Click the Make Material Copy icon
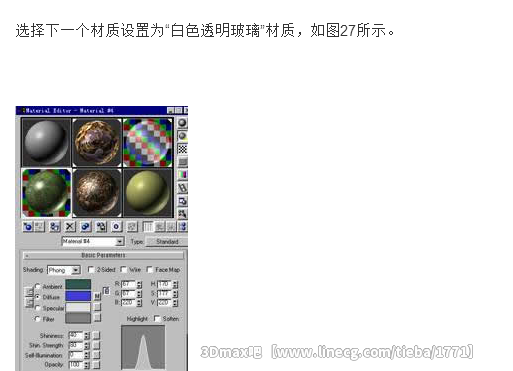 click(85, 227)
